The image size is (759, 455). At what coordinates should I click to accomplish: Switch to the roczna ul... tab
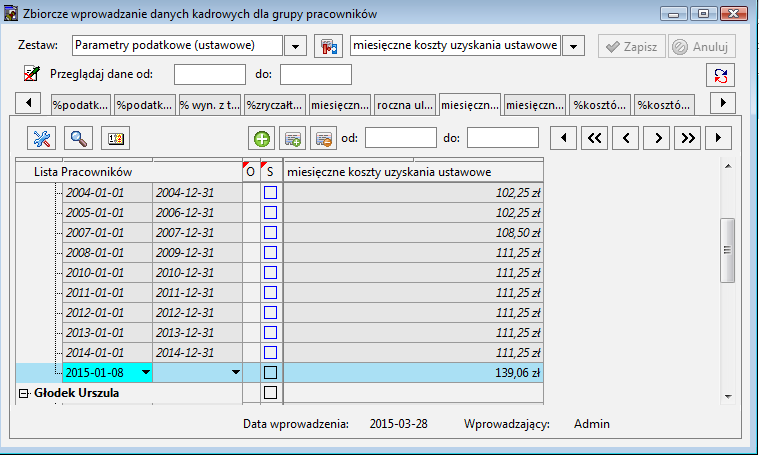(x=405, y=105)
